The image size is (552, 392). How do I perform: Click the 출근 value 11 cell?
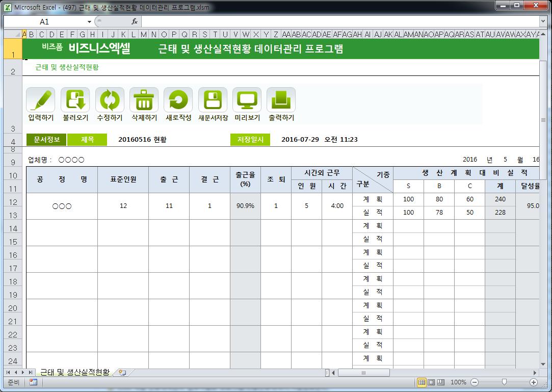coord(169,206)
